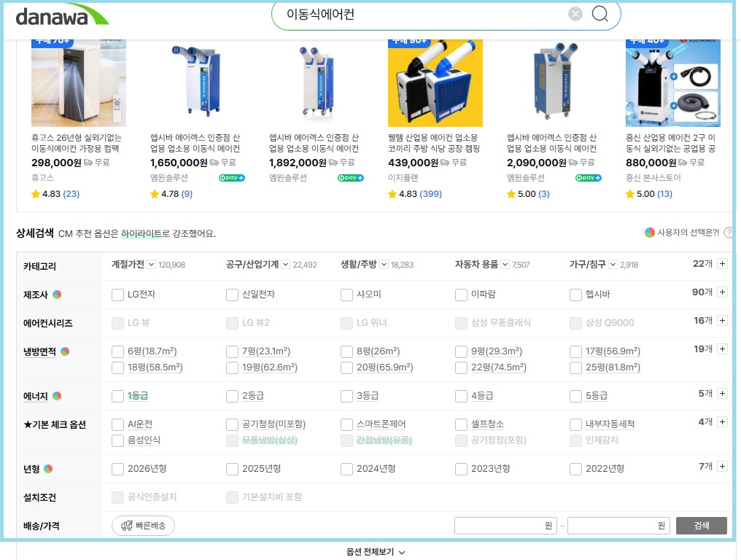Open 자동차 용품 category dropdown arrow
Screen dimensions: 741x560
coord(505,264)
